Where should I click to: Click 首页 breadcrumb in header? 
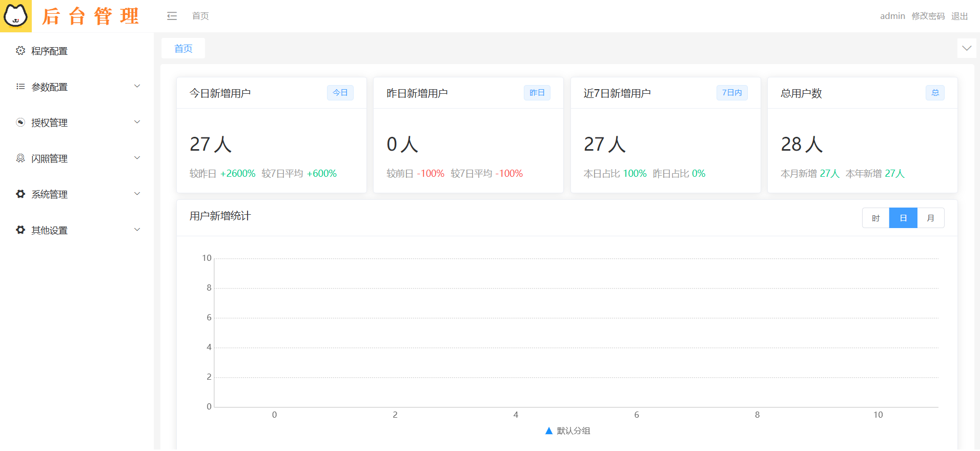tap(200, 16)
